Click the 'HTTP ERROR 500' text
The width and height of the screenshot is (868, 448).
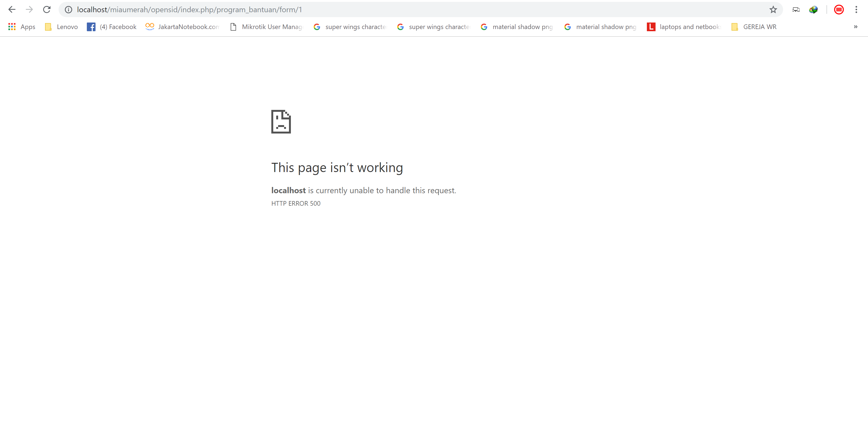[x=296, y=203]
